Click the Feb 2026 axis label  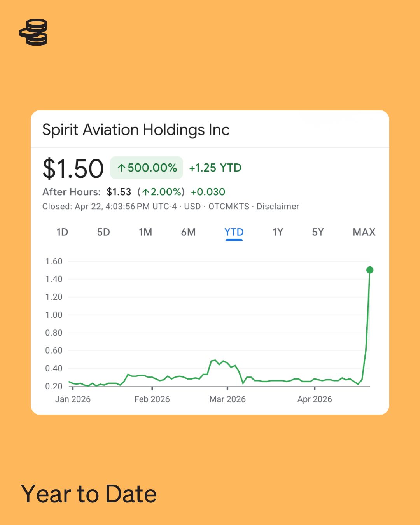pos(152,399)
